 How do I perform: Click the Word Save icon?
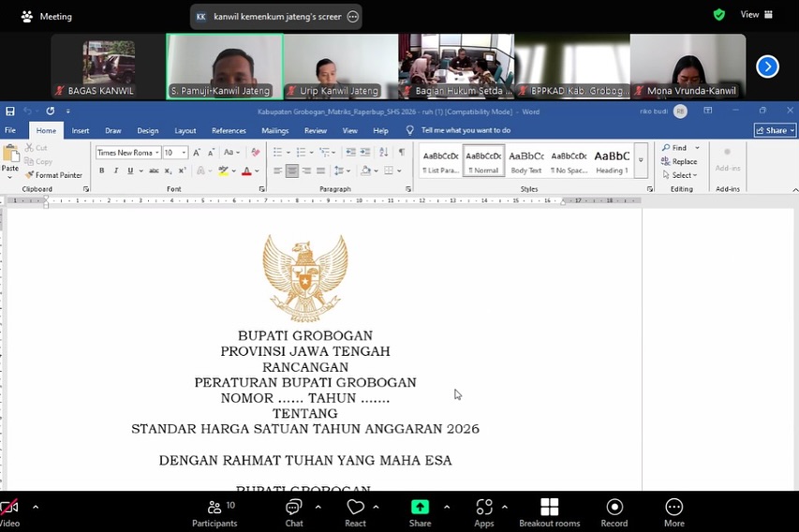tap(10, 111)
